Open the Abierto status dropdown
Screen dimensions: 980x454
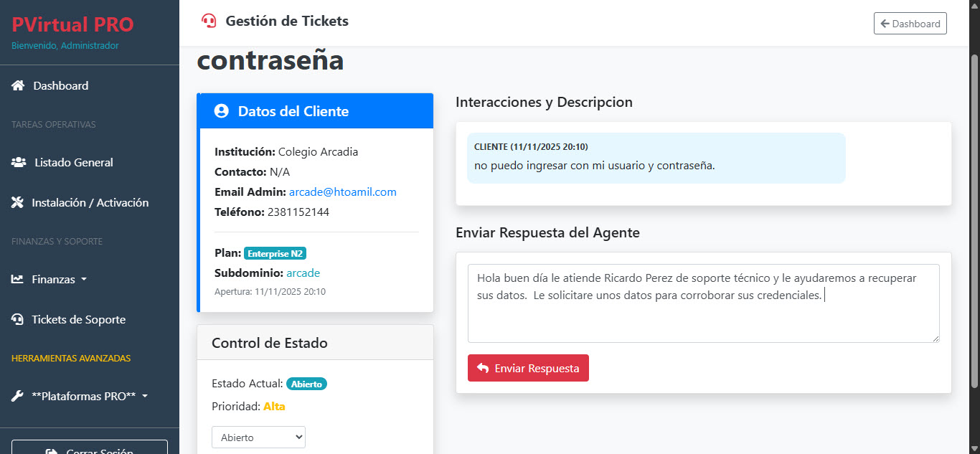click(x=258, y=437)
